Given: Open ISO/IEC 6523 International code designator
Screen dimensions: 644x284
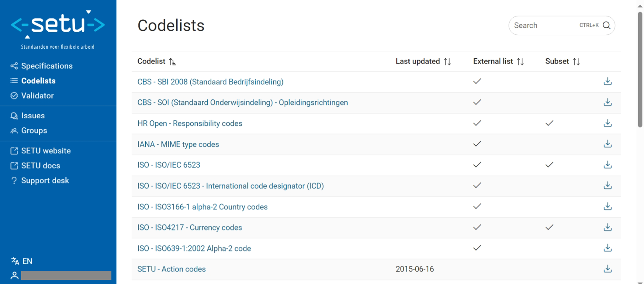Looking at the screenshot, I should coord(231,186).
